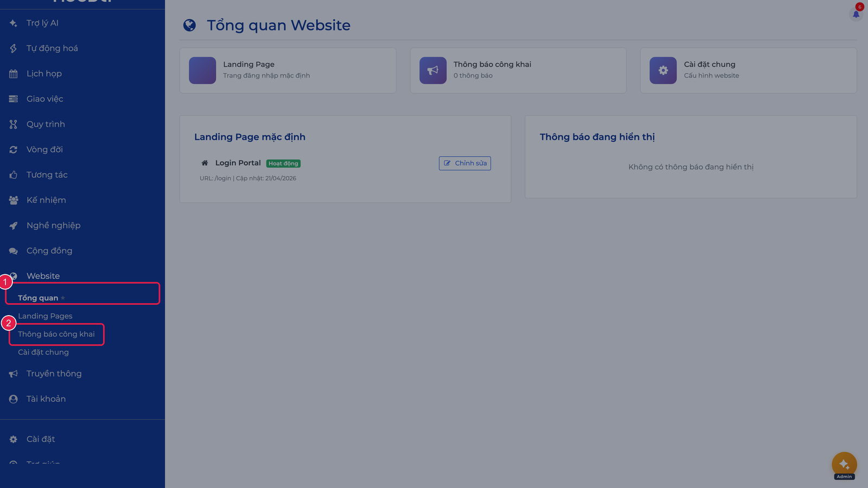Image resolution: width=868 pixels, height=488 pixels.
Task: Open the notification bell icon
Action: (856, 14)
